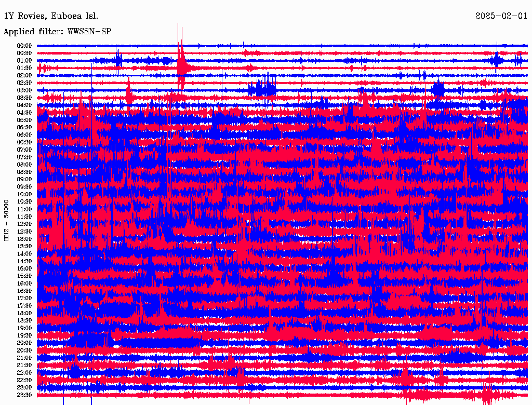532x405 pixels.
Task: Click the vertical 'HHZ - 50000' axis label
Action: click(x=6, y=221)
